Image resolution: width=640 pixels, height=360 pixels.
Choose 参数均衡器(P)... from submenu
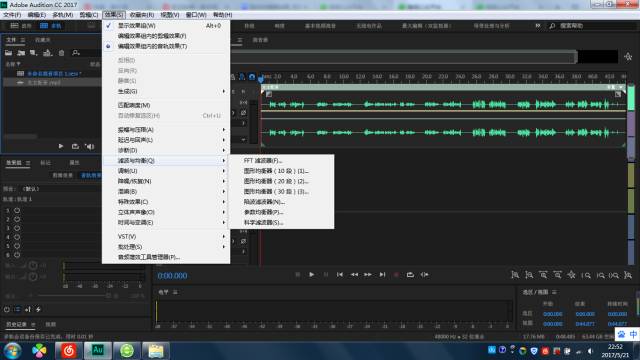(x=282, y=212)
